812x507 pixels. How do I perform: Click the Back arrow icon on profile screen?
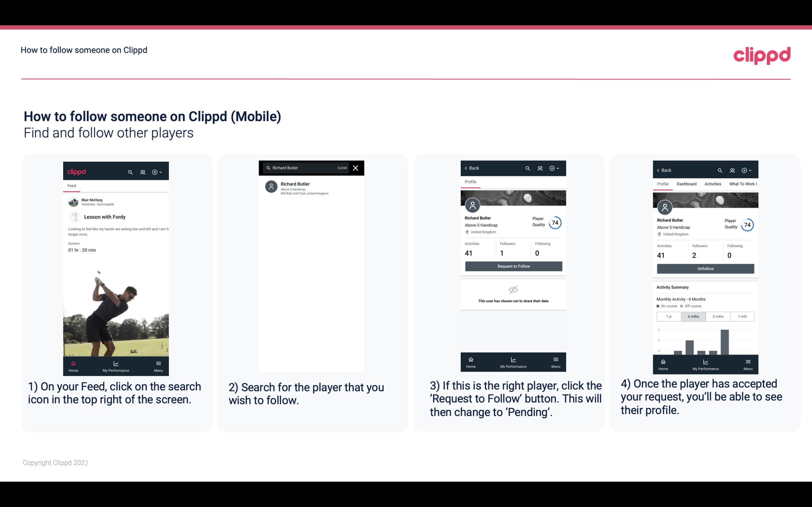[x=467, y=167]
